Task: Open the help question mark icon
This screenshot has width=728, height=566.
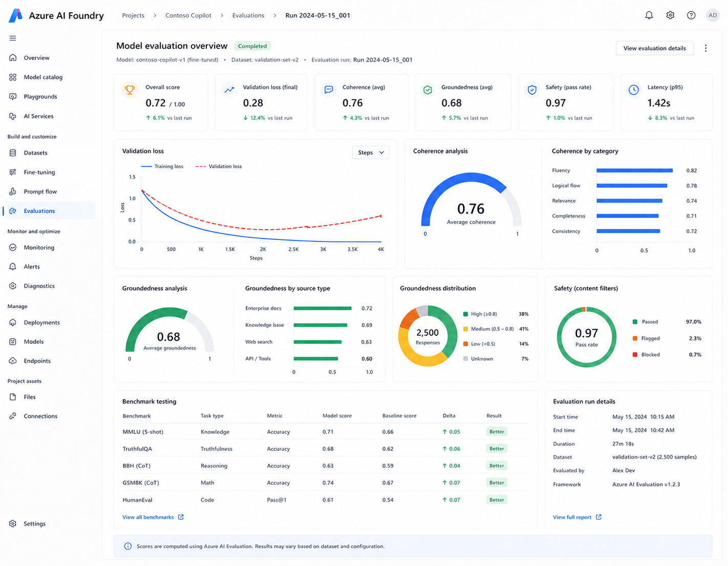Action: 691,15
